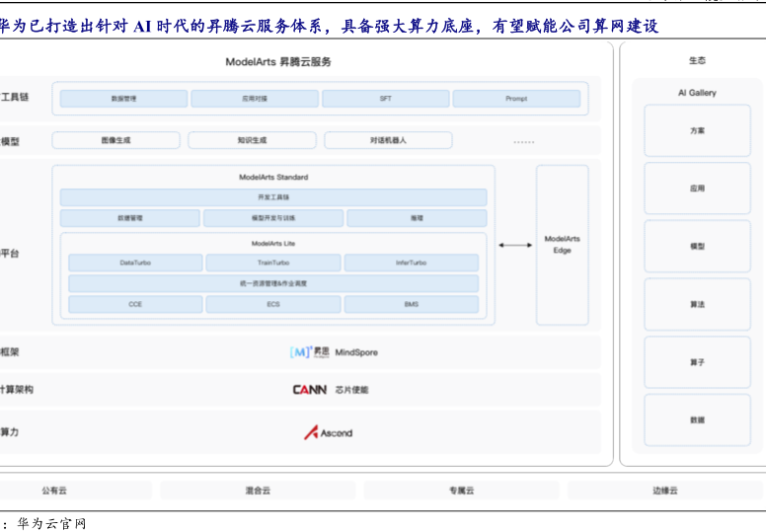Click the 芯片使能 label beside CANN
The height and width of the screenshot is (532, 766).
point(351,390)
